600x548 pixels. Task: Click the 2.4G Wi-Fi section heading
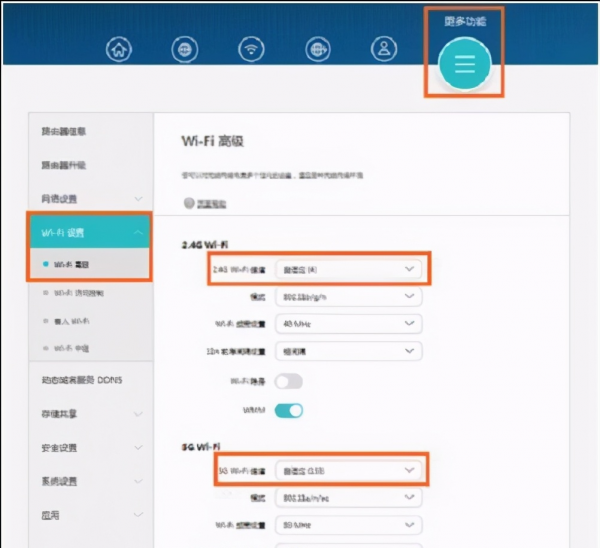coord(205,245)
